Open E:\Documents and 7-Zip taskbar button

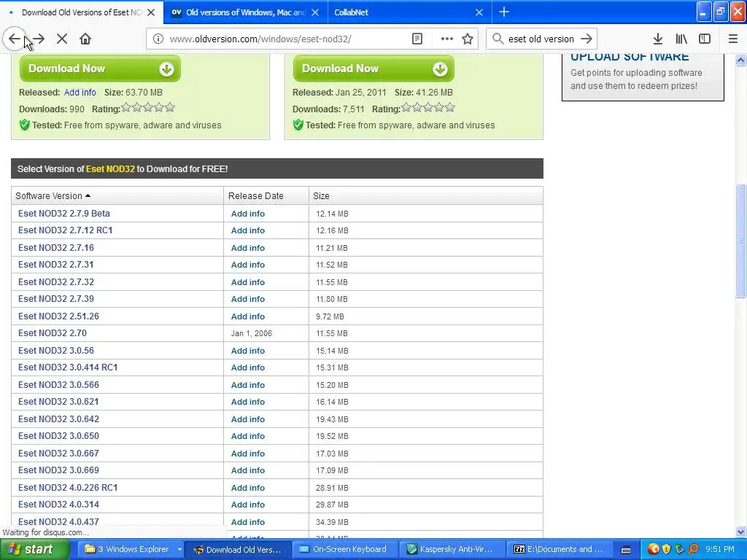559,549
